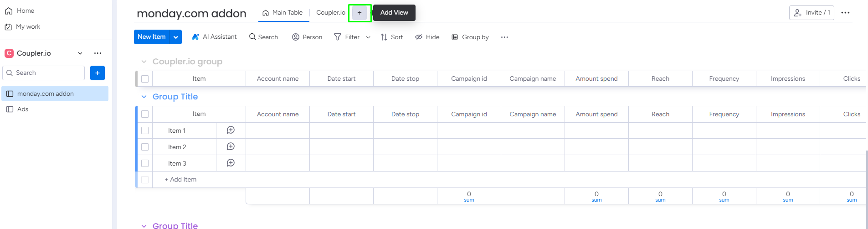Collapse the Coupler.io group chevron
Screen dimensions: 868x229
pyautogui.click(x=144, y=62)
